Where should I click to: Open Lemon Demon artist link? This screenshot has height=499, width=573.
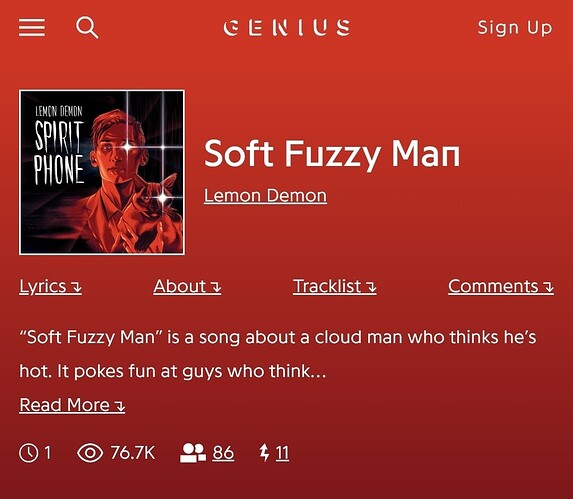[265, 196]
